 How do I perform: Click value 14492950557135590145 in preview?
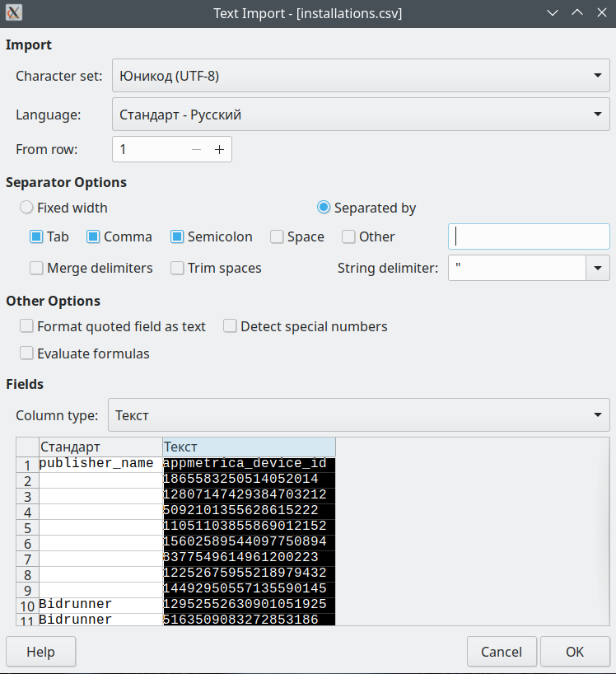click(x=250, y=588)
